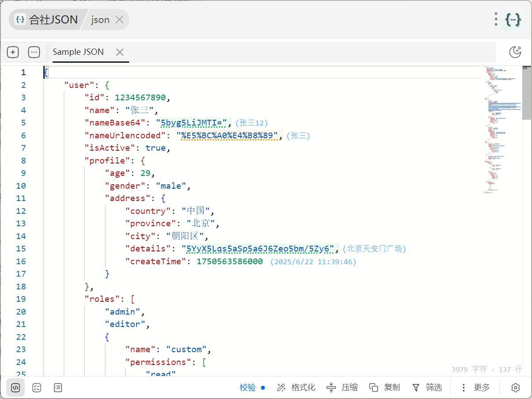Click the "editor" value on line 21
This screenshot has width=532, height=399.
coord(125,324)
